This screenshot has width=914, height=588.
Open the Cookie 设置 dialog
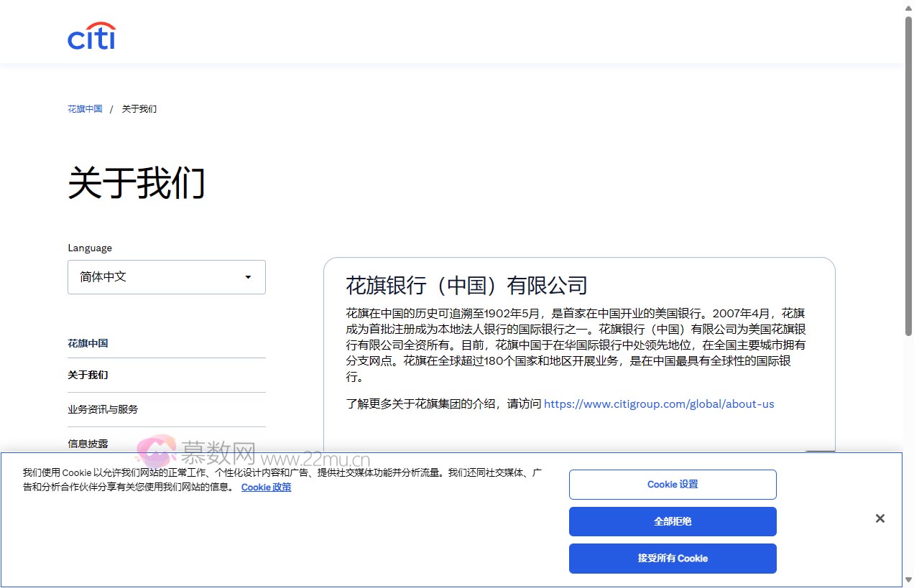coord(672,484)
